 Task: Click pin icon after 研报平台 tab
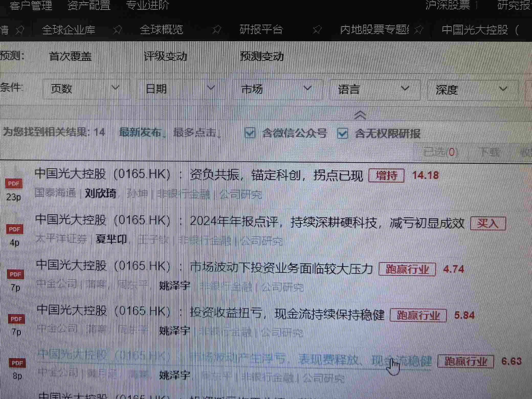tap(317, 30)
